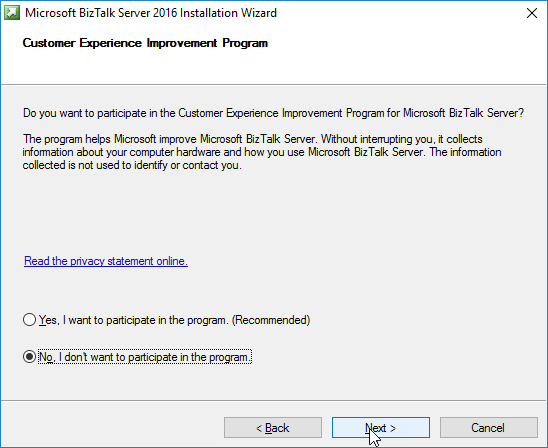Click the gray empty area above privacy link

pos(273,213)
